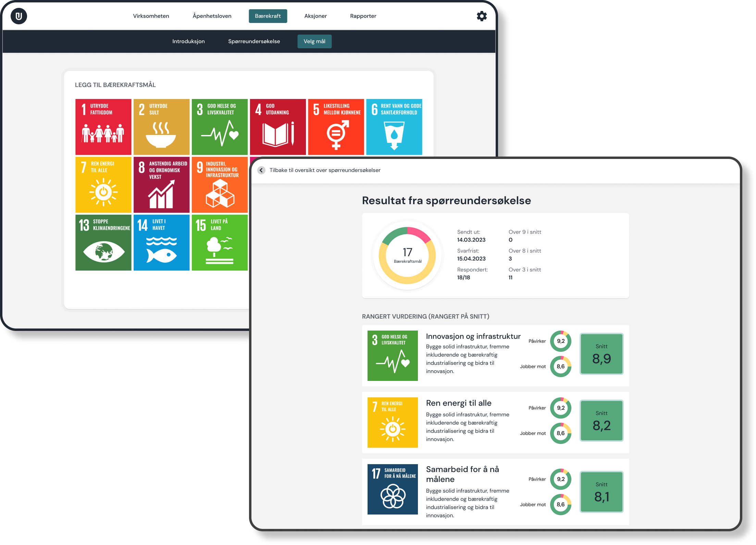Select goal 15 Livet på land tile

point(220,243)
